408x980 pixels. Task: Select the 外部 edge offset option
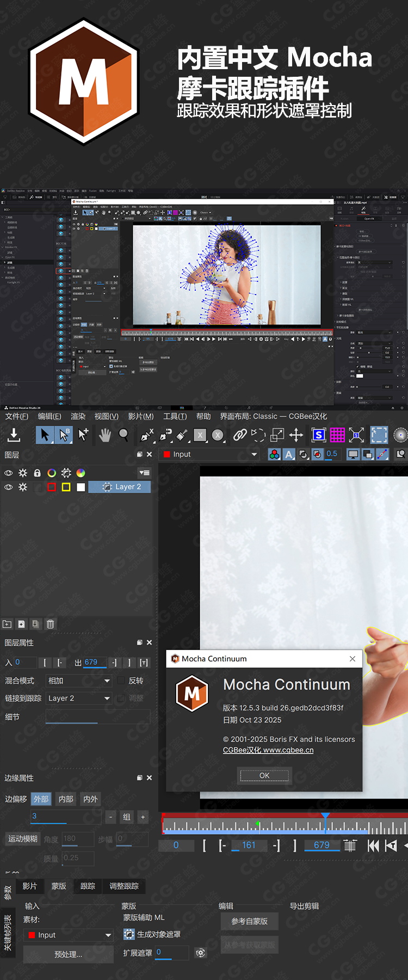tap(41, 799)
